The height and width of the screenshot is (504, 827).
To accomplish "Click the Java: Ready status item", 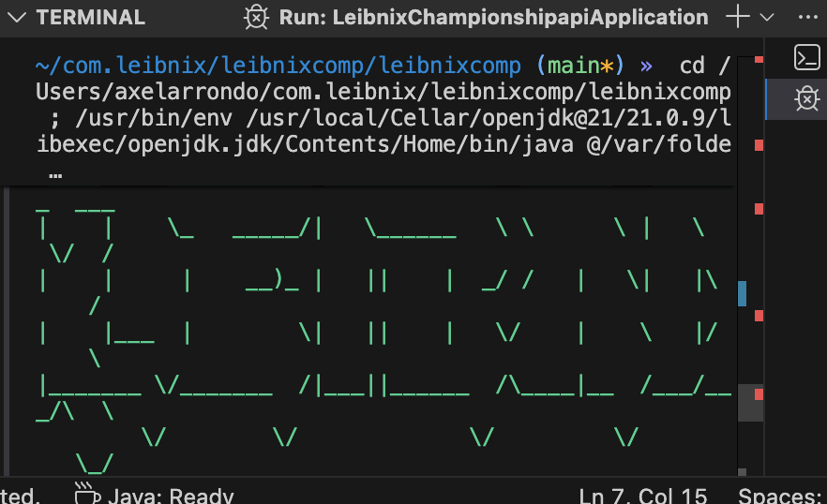I will click(x=169, y=496).
